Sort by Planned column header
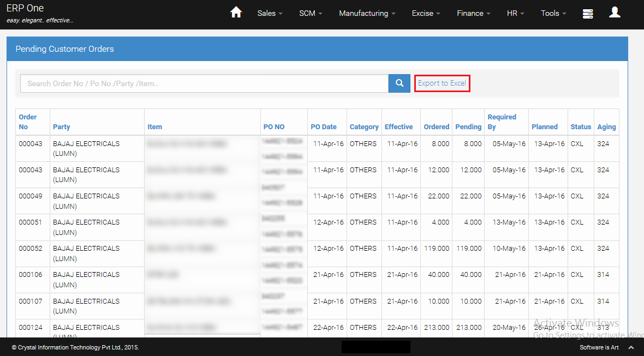This screenshot has height=356, width=644. click(x=545, y=126)
